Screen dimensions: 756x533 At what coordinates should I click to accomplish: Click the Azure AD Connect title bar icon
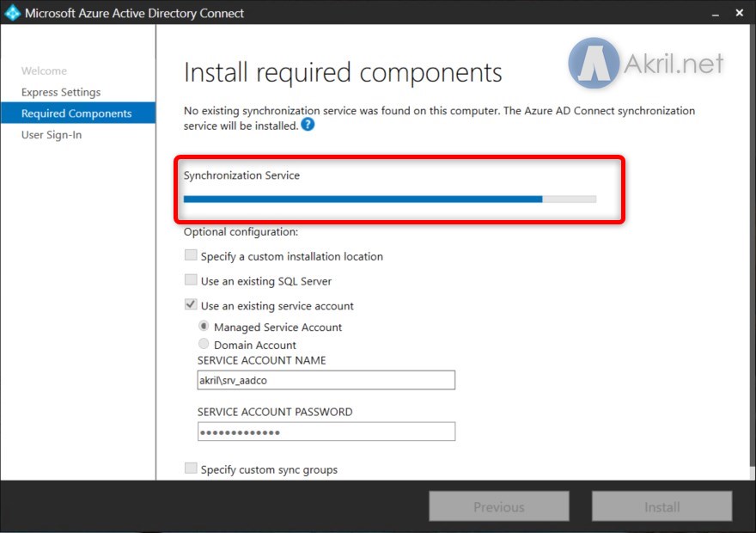11,13
